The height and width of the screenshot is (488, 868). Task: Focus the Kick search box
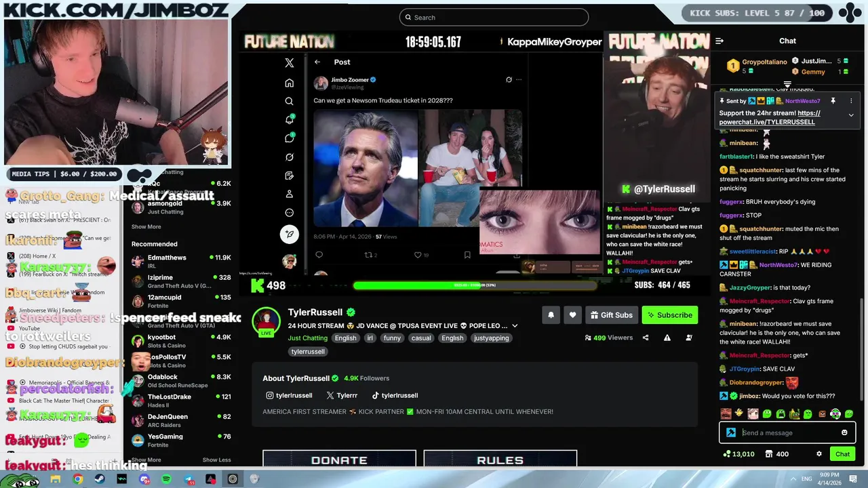(x=494, y=18)
